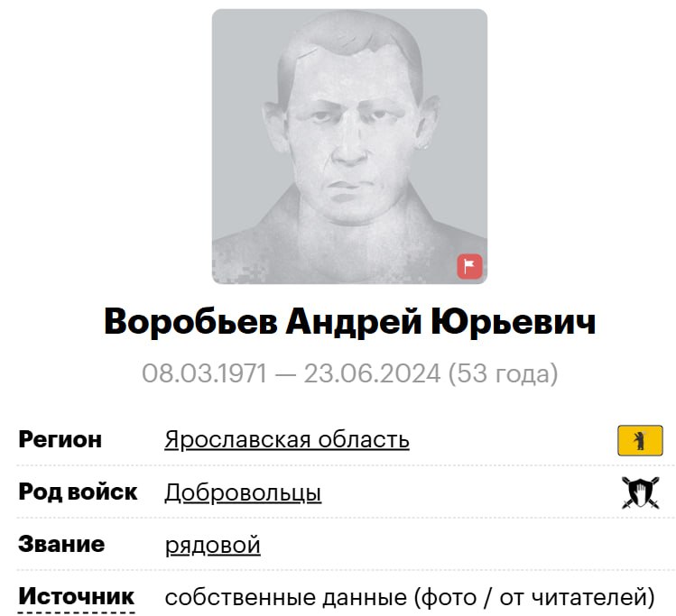
Task: Click the Регион field label
Action: 60,440
